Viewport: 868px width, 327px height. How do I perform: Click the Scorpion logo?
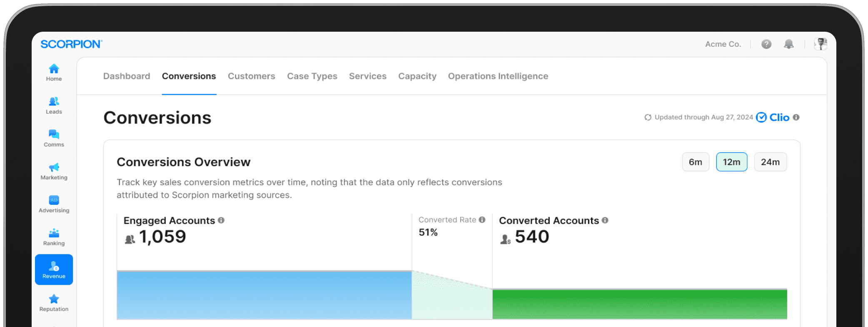[x=71, y=44]
